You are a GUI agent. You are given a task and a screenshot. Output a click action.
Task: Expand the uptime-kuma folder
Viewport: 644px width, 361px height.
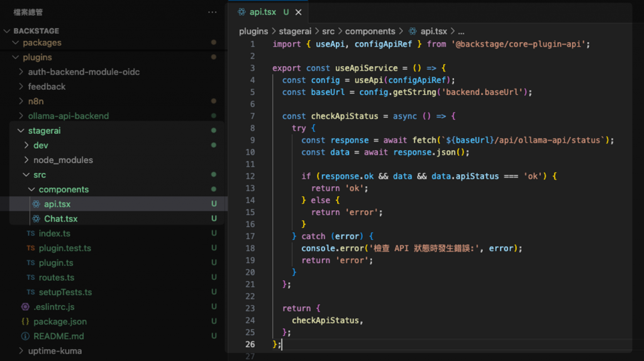(x=21, y=351)
